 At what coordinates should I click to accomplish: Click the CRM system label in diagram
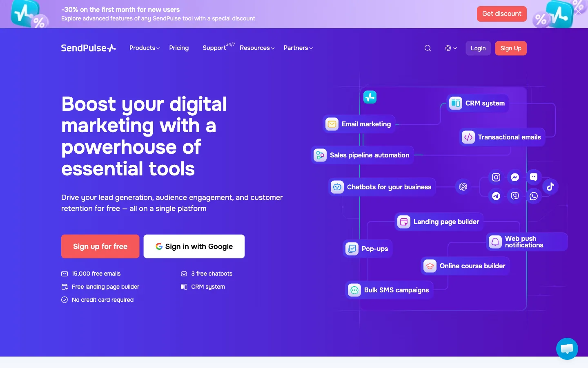[485, 103]
